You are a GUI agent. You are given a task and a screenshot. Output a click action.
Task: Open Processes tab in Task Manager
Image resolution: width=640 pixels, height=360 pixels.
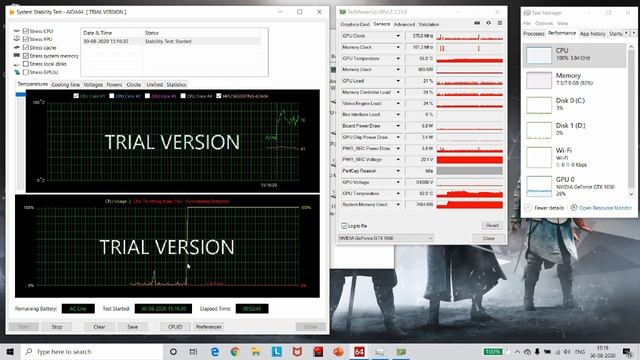[x=534, y=34]
